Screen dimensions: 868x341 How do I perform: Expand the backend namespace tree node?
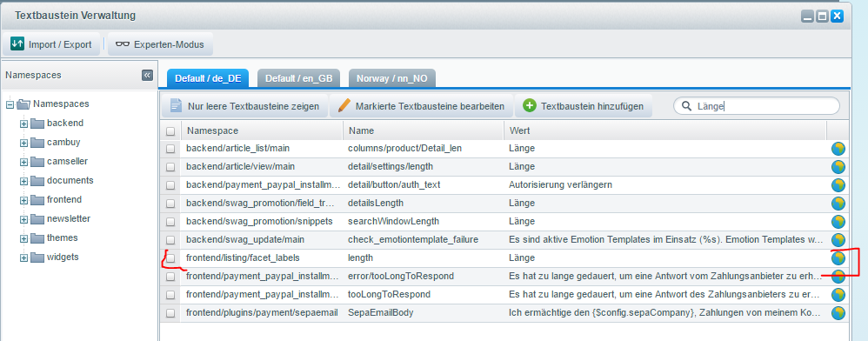point(23,124)
